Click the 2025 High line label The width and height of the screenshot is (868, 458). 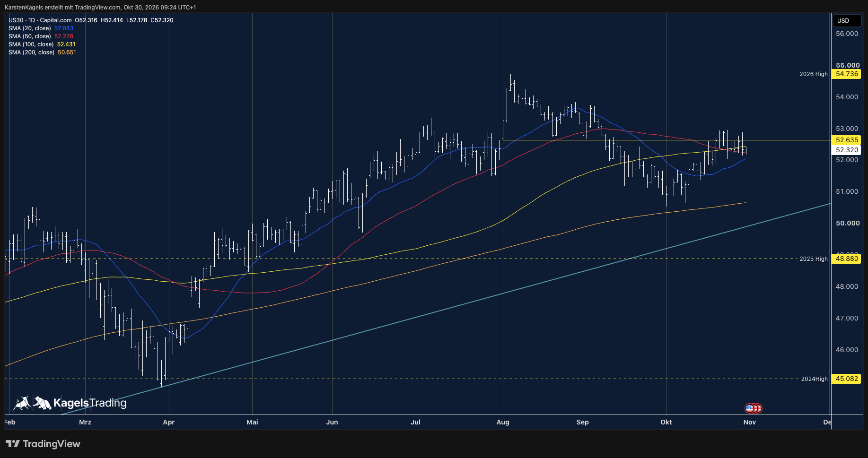(x=814, y=259)
